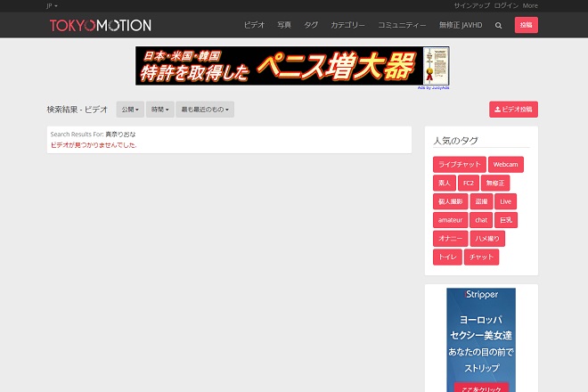Select the Webcam tag
The image size is (588, 392).
click(505, 164)
